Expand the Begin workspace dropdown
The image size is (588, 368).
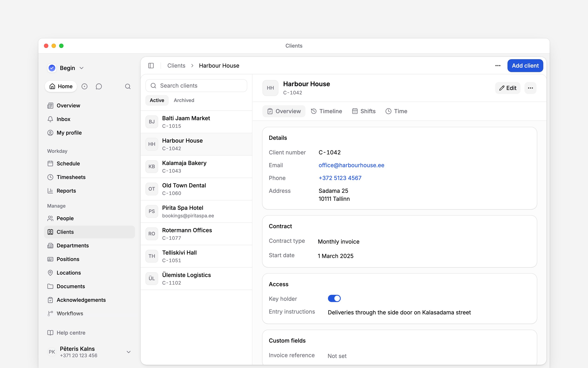coord(82,68)
